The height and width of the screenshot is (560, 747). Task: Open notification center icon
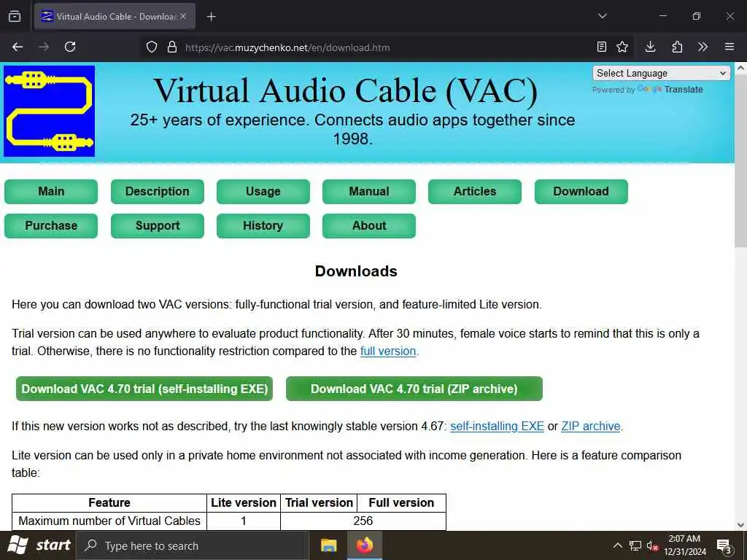724,545
